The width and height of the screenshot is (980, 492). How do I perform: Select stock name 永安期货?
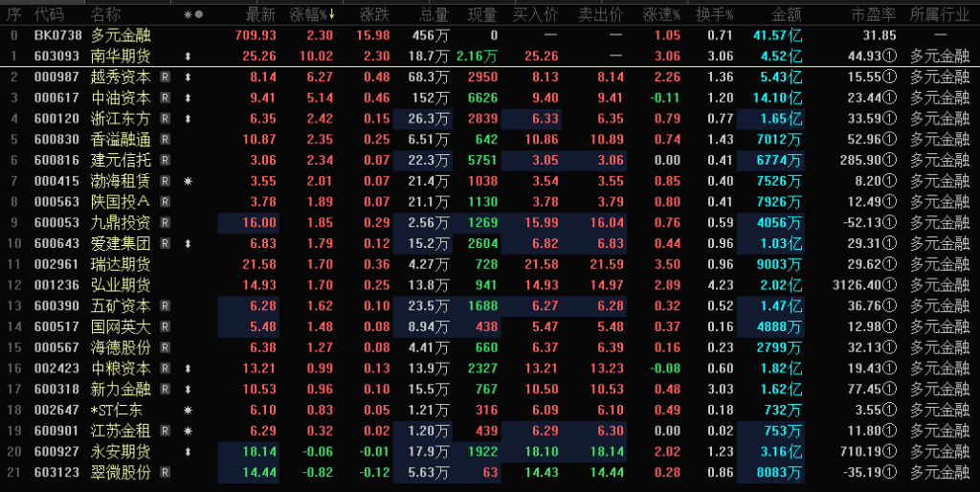click(121, 452)
